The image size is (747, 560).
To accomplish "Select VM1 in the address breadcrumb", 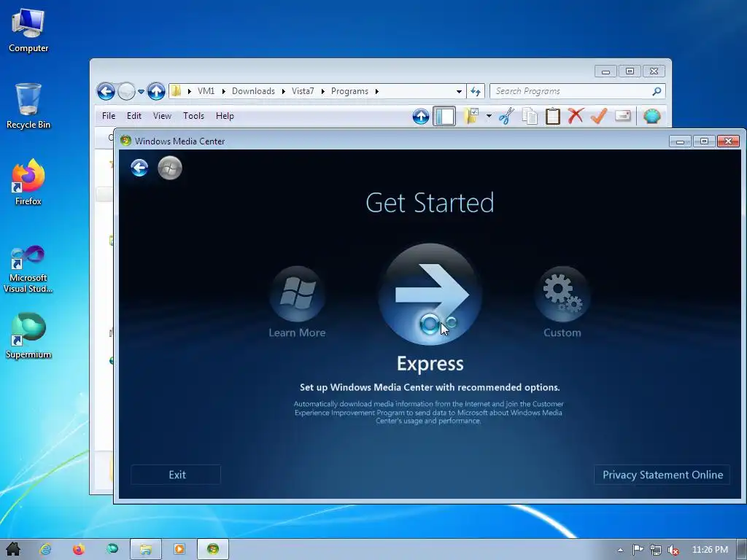I will tap(206, 91).
